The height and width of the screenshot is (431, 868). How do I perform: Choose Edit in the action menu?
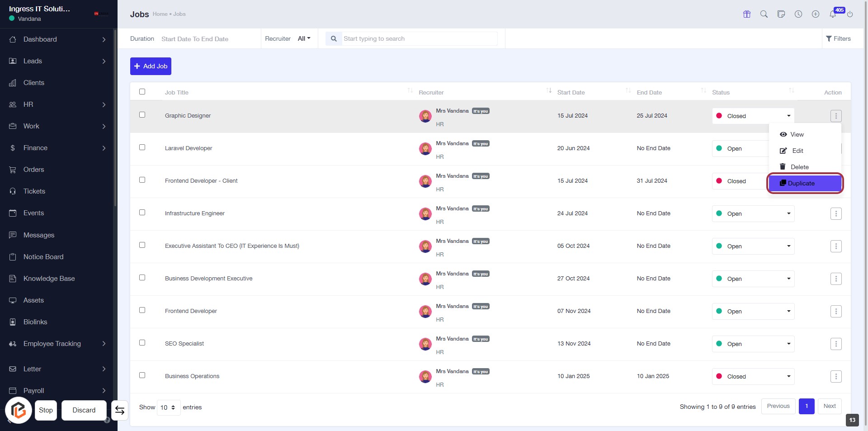click(797, 151)
